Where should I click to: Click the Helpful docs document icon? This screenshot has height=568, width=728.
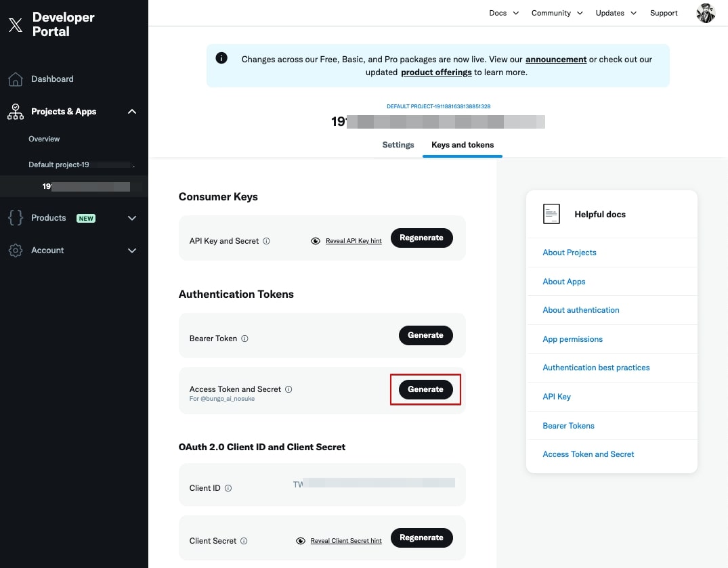551,214
